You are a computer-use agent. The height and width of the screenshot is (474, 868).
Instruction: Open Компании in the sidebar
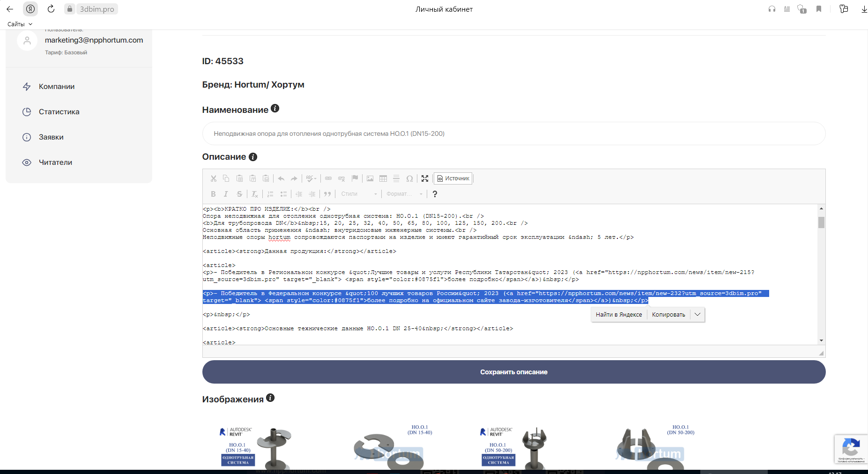[57, 87]
